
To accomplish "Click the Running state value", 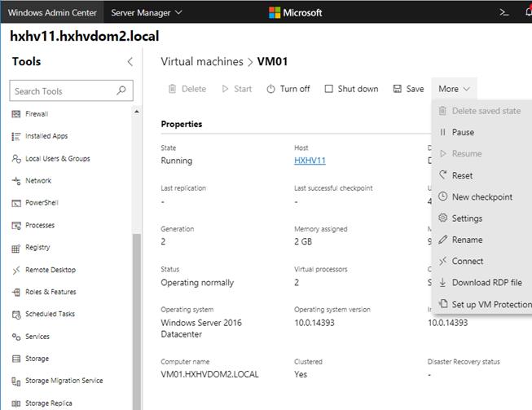I will [x=177, y=161].
